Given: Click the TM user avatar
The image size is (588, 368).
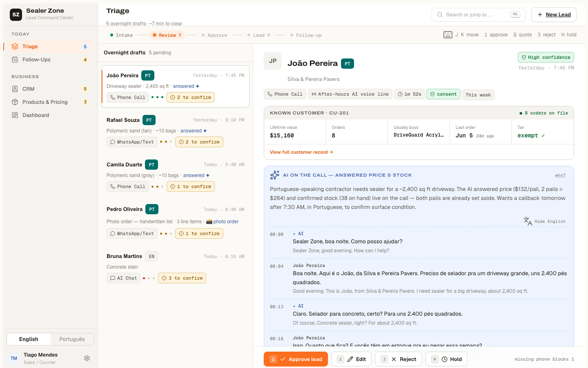Looking at the screenshot, I should coord(14,358).
